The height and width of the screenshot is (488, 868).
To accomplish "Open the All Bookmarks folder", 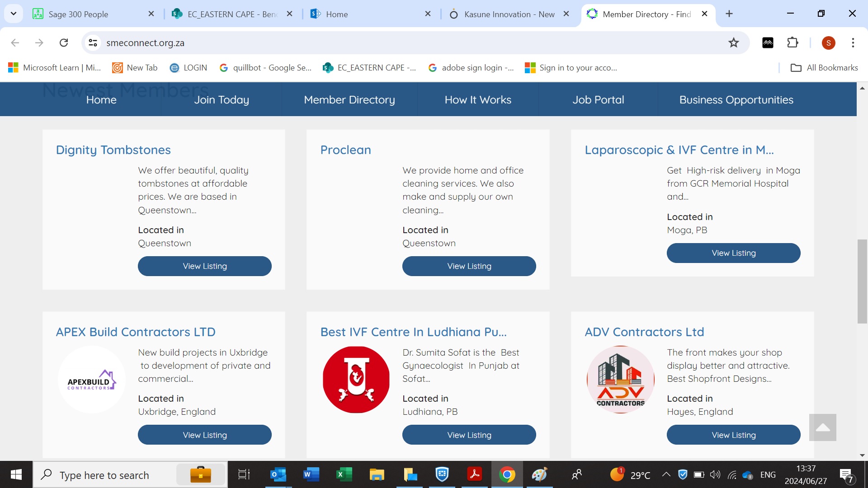I will pyautogui.click(x=824, y=68).
